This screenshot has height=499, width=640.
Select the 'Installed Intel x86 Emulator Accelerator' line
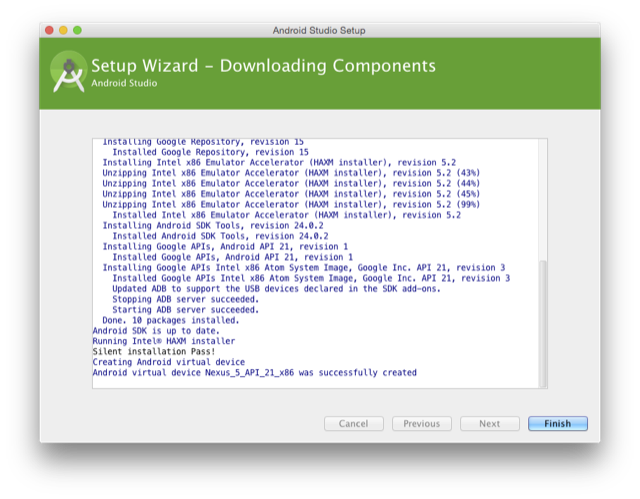point(287,215)
